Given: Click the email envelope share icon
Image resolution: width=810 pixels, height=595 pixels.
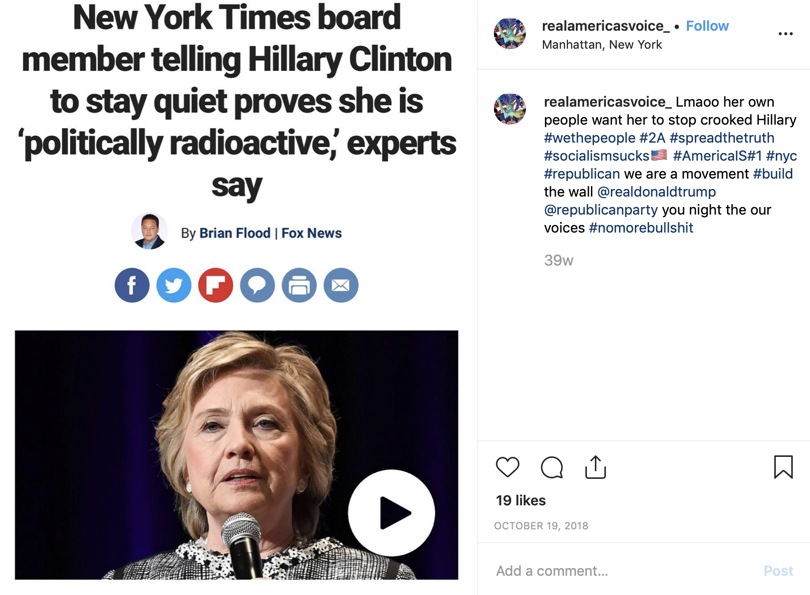Looking at the screenshot, I should click(341, 285).
